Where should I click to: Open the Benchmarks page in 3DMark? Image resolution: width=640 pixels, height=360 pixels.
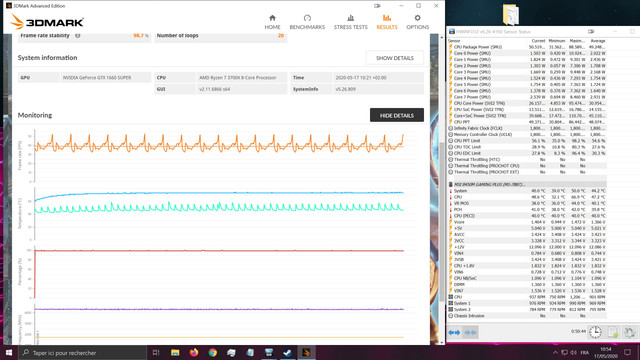pos(307,22)
